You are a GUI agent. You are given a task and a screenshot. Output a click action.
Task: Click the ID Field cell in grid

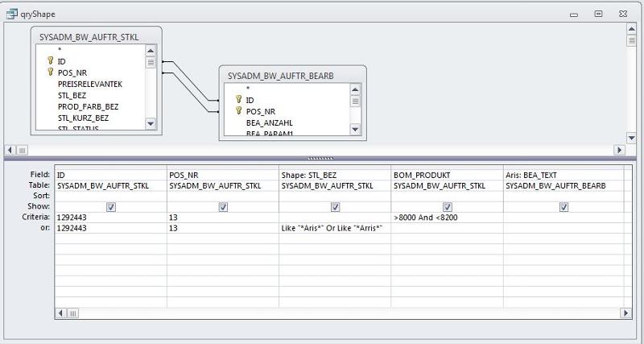(x=111, y=175)
